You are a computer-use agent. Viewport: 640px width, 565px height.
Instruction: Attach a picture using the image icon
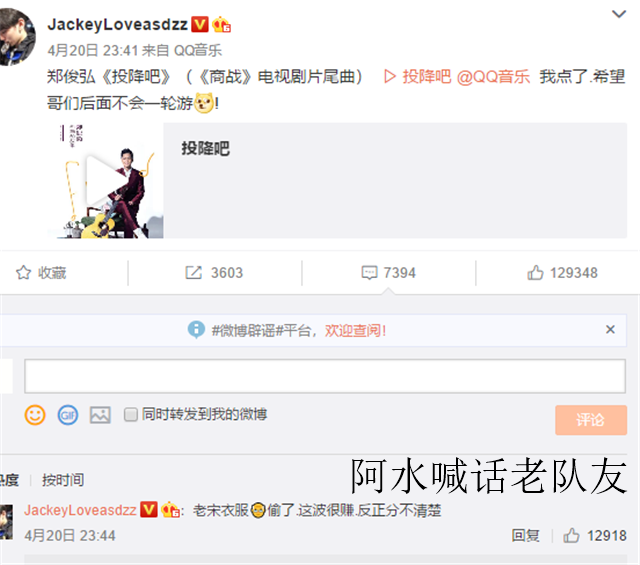tap(100, 415)
